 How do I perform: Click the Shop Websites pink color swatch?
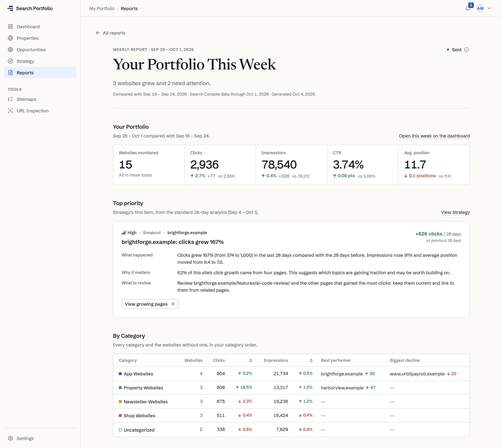(120, 416)
